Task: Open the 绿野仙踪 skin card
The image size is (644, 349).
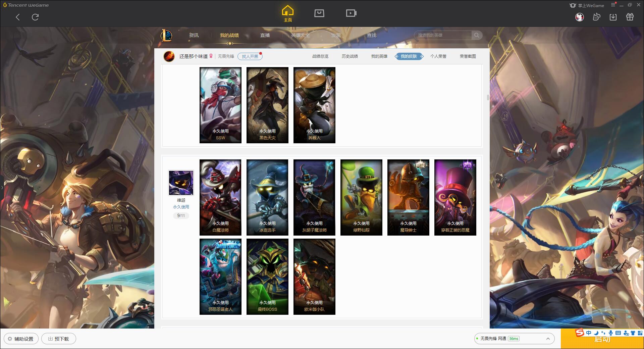Action: (361, 197)
